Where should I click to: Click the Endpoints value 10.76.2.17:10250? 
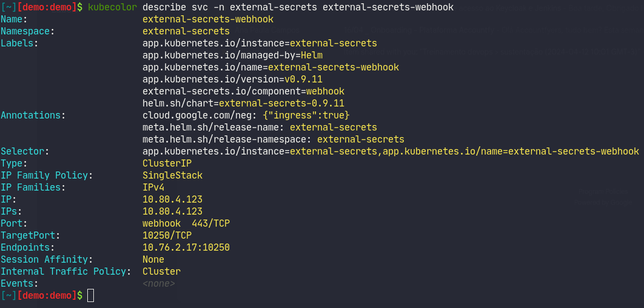[x=186, y=247]
